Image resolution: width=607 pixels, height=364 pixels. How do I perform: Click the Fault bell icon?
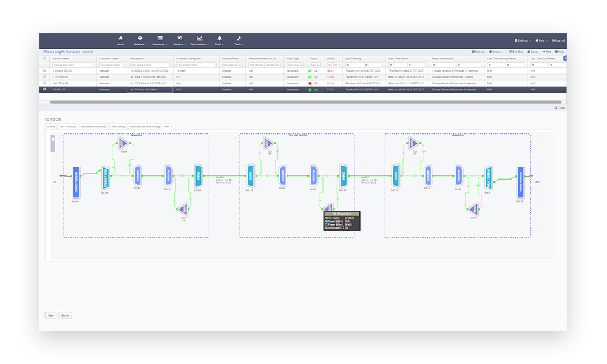[219, 38]
